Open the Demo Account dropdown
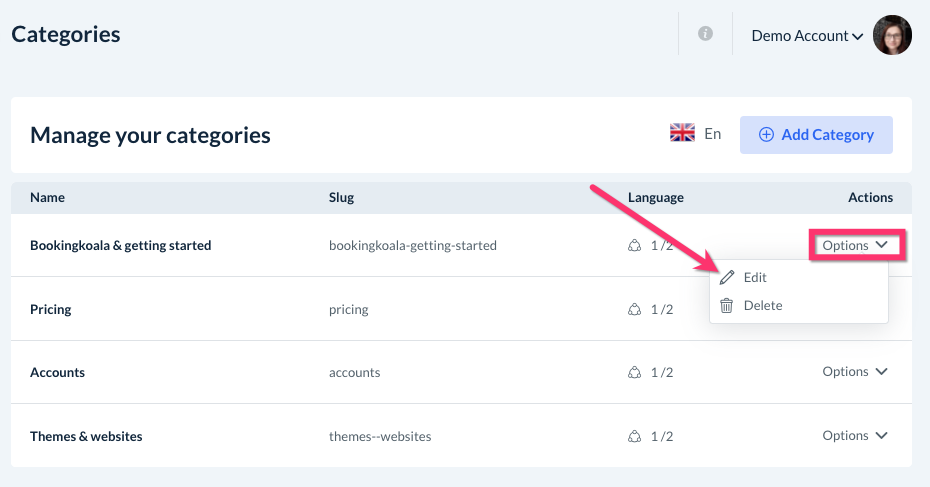The image size is (930, 487). click(x=806, y=36)
